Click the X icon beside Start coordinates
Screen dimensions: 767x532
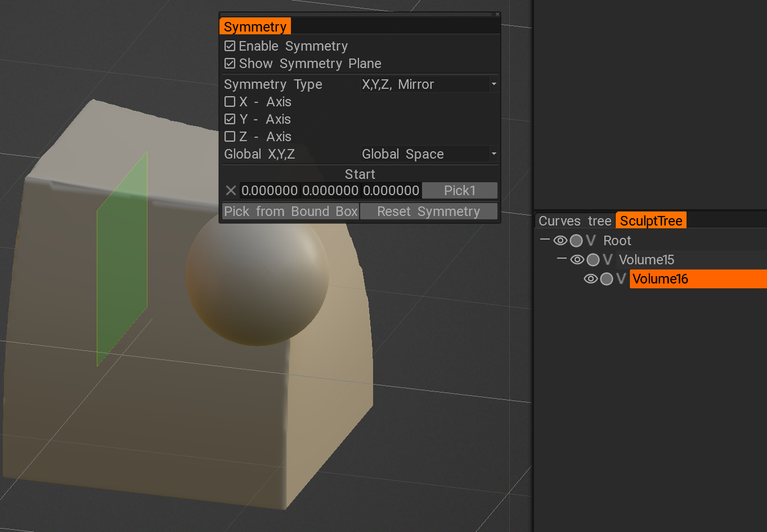click(x=231, y=191)
